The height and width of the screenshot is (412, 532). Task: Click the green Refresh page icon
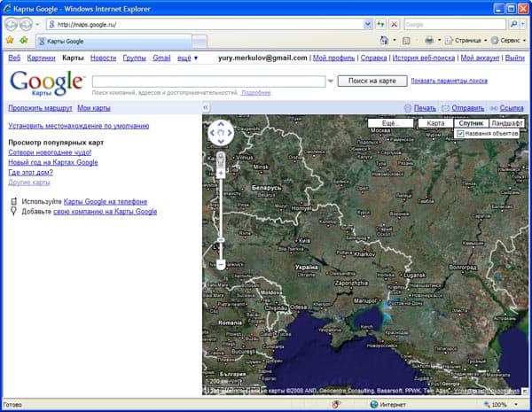tap(380, 25)
